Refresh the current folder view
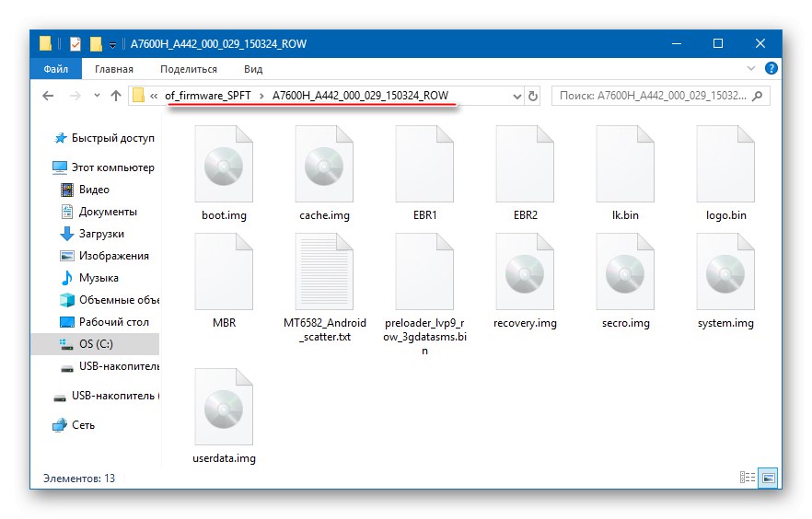This screenshot has width=812, height=519. coord(533,96)
